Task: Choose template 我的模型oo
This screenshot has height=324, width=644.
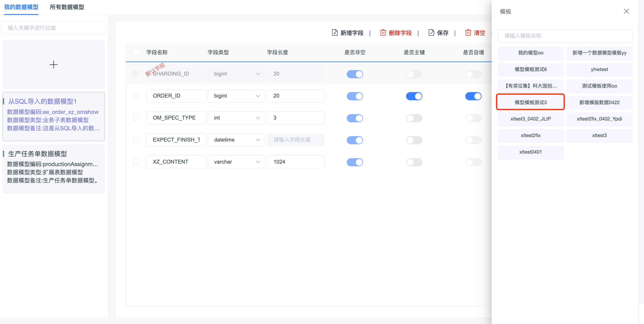Action: click(x=530, y=53)
